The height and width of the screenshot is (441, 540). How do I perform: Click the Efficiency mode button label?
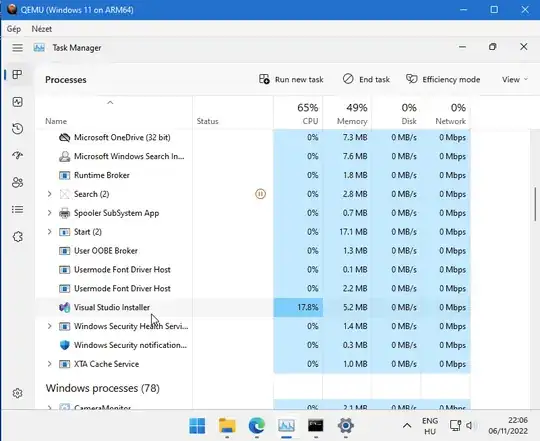[451, 80]
